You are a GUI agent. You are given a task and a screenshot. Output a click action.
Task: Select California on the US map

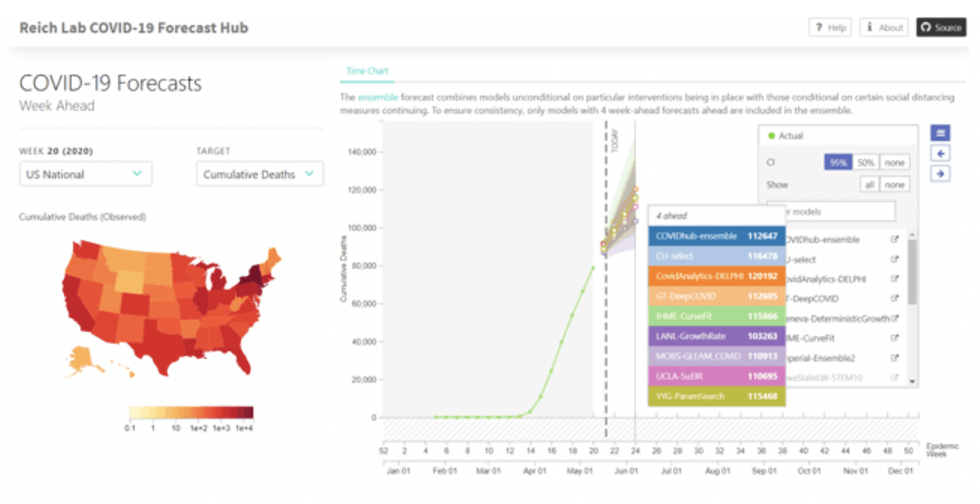click(77, 303)
